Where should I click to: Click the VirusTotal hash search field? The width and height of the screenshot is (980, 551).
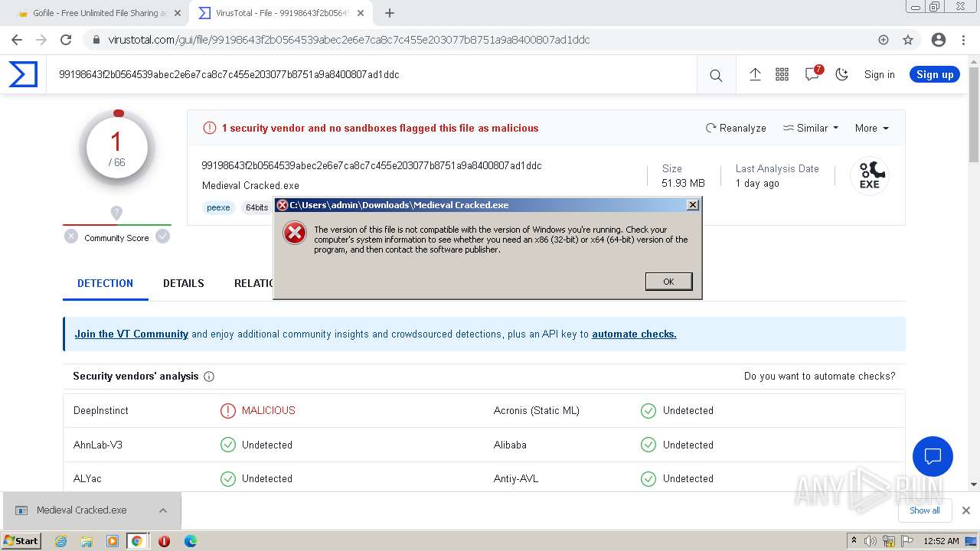(371, 74)
